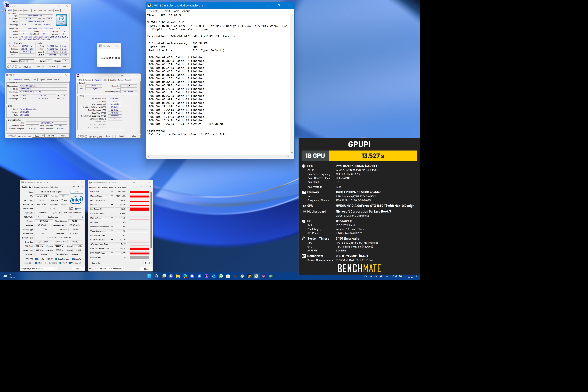Open the GPU Clock sensor dropdown arrow

click(x=112, y=191)
